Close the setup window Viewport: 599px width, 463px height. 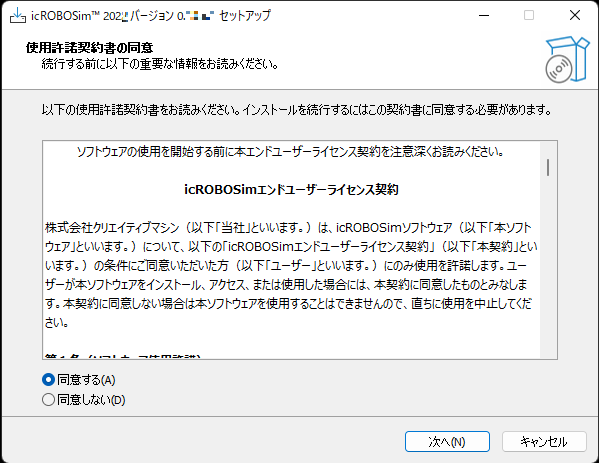point(575,15)
